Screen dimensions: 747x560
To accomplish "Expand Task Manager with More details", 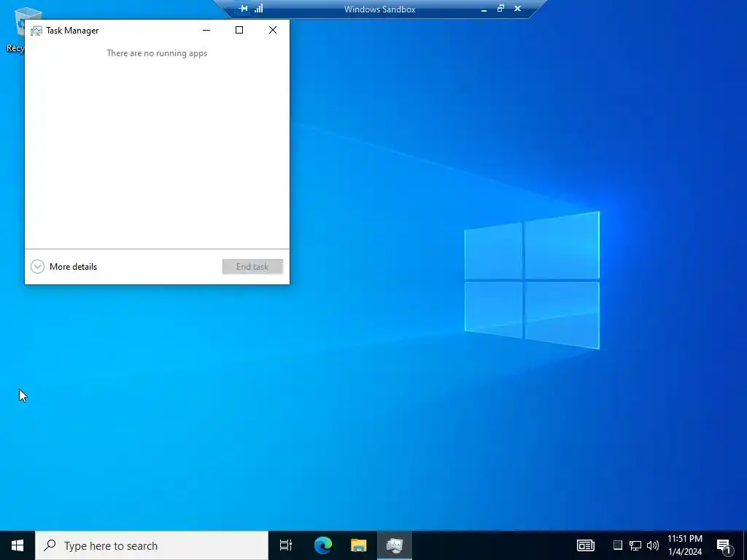I will (64, 267).
